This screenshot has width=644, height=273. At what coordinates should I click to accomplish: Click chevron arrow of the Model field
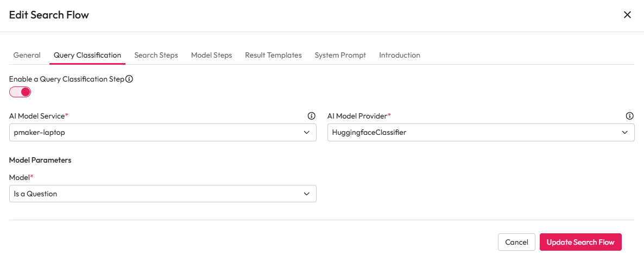point(307,194)
